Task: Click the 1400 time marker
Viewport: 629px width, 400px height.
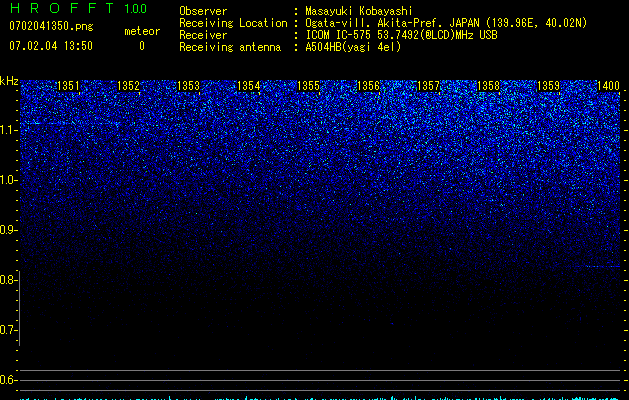Action: (x=609, y=86)
